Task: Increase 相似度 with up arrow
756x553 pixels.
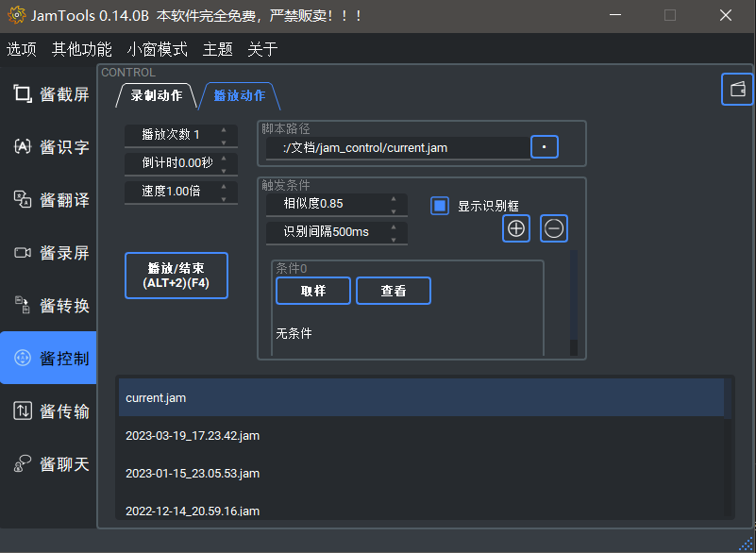Action: [x=394, y=199]
